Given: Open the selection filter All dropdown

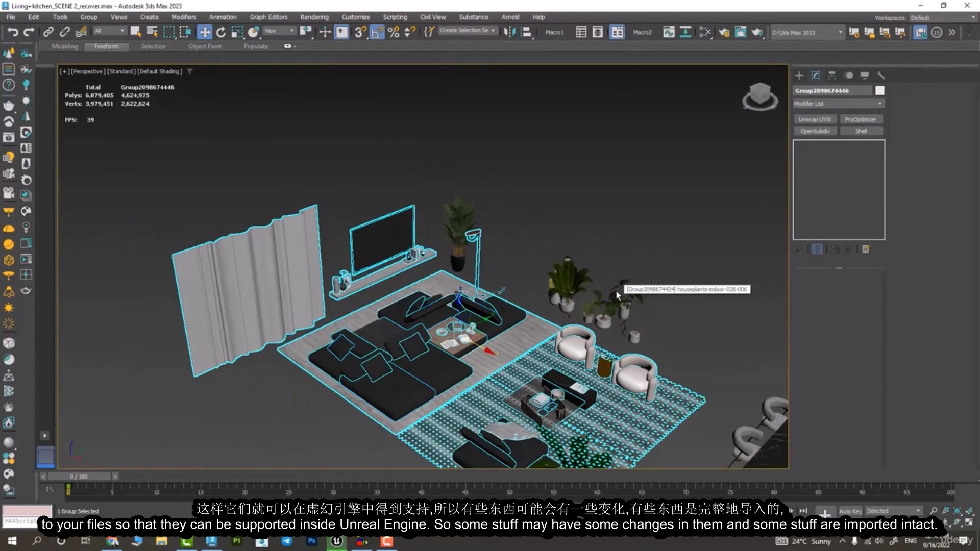Looking at the screenshot, I should (109, 31).
